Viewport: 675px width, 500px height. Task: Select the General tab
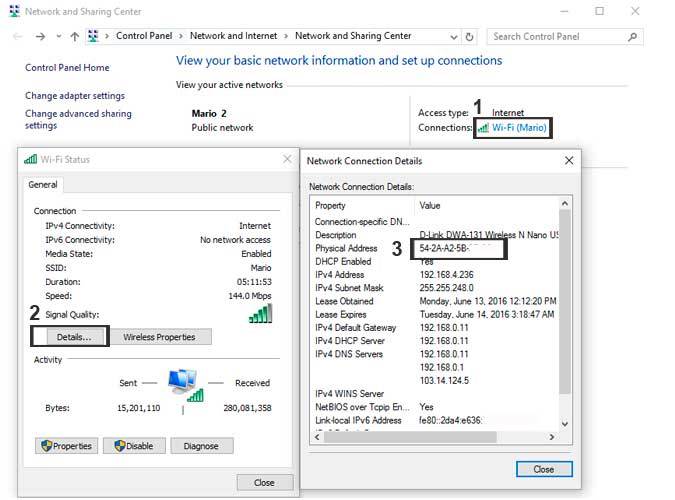pyautogui.click(x=43, y=185)
